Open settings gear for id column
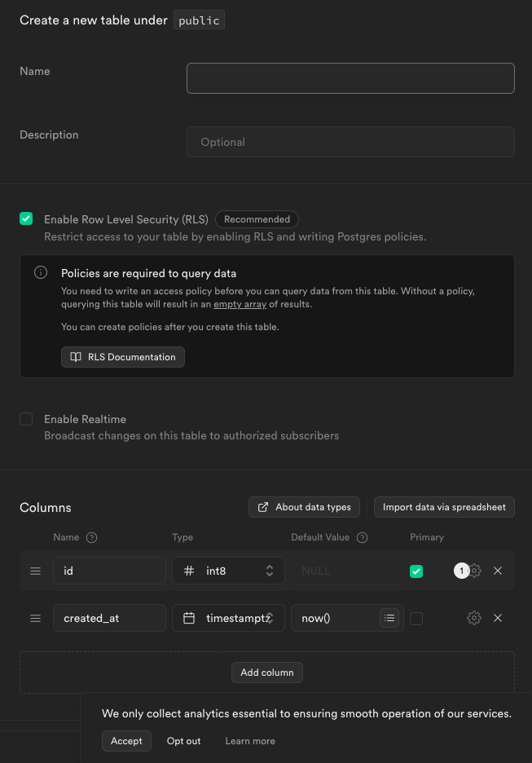 475,571
